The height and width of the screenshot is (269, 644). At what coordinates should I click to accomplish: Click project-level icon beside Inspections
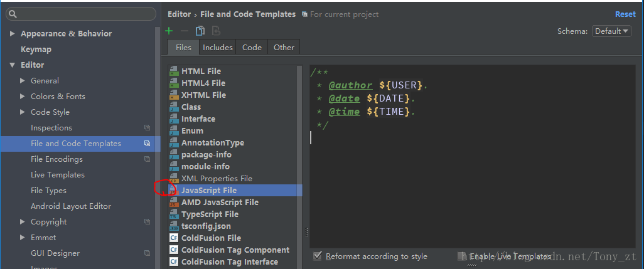click(x=147, y=128)
